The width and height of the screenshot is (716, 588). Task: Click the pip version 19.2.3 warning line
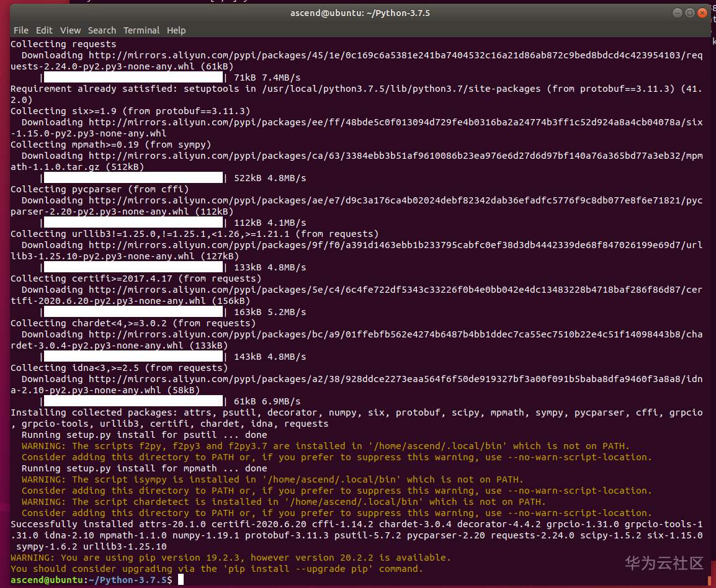tap(231, 558)
